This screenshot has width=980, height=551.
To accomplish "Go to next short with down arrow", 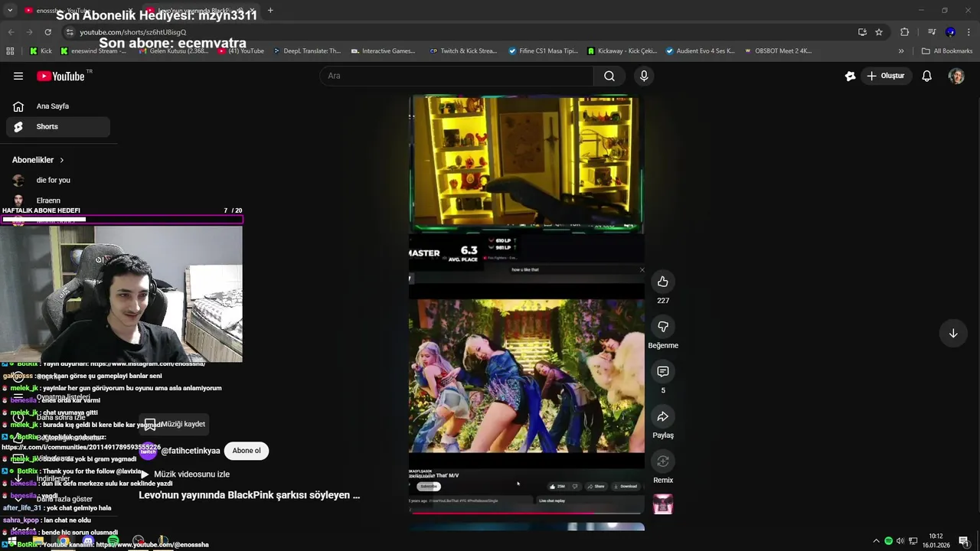I will pos(953,333).
